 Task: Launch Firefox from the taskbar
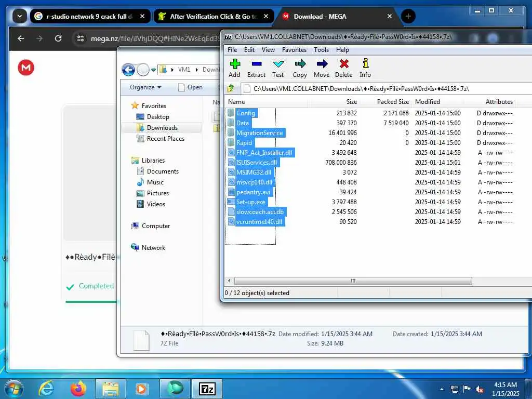click(x=78, y=389)
